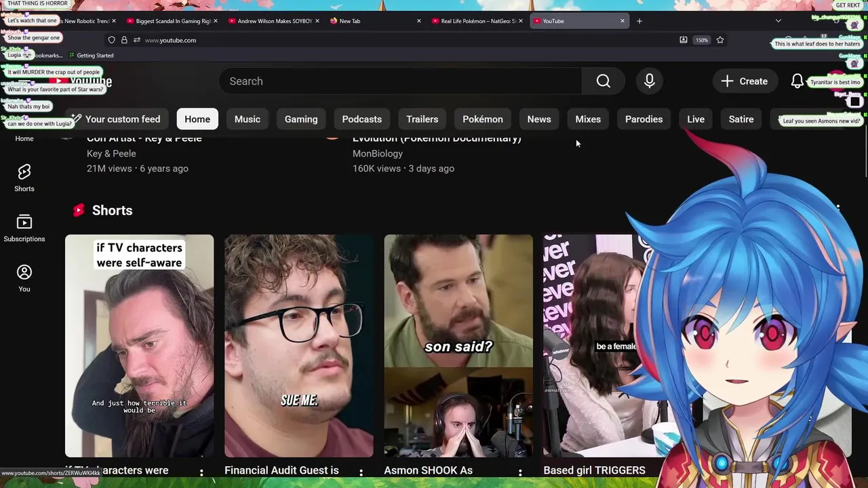
Task: Select the Pokémon filter chip
Action: (x=483, y=119)
